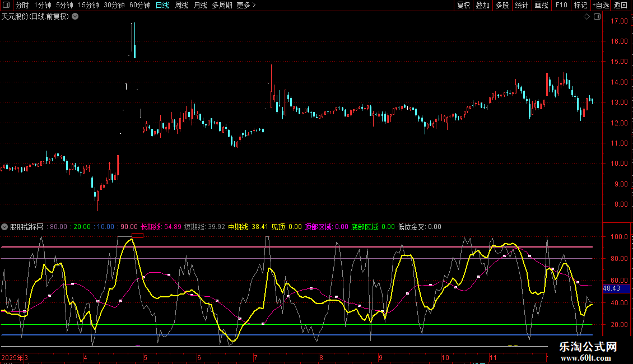The height and width of the screenshot is (364, 633).
Task: Toggle the left side panel icon
Action: coord(6,6)
